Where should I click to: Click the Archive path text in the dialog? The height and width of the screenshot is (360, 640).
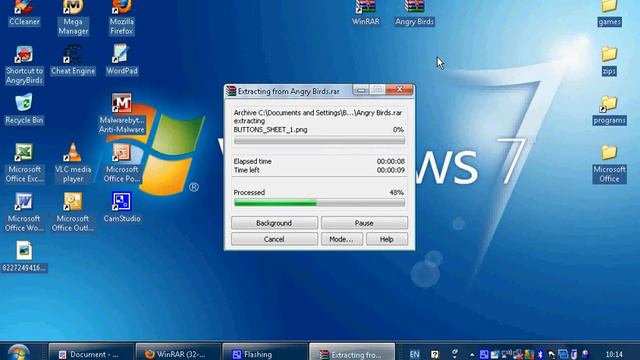tap(318, 113)
